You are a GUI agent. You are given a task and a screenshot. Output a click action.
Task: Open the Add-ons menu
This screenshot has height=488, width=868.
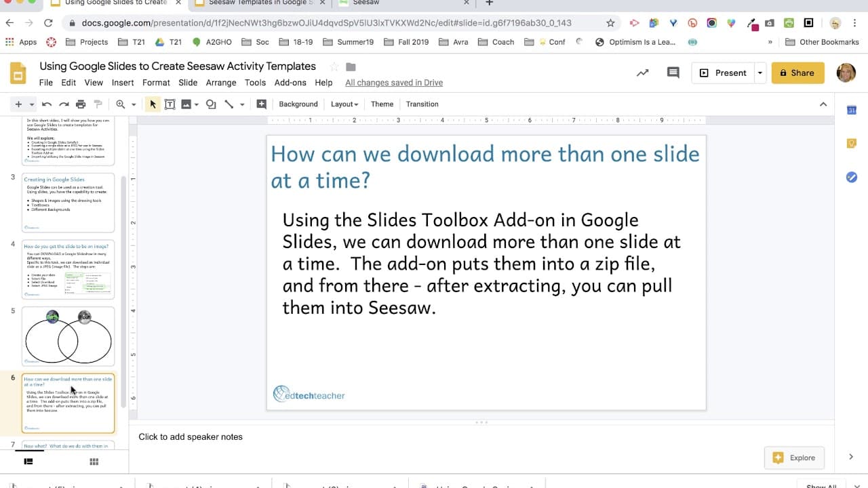(x=290, y=83)
